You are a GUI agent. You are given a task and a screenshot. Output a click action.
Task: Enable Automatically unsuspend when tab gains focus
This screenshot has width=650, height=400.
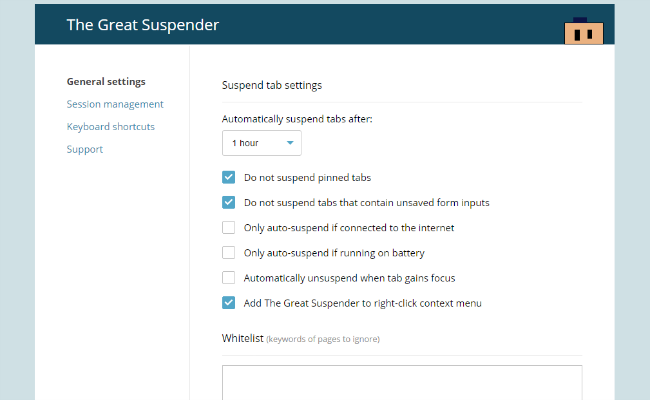click(x=228, y=278)
